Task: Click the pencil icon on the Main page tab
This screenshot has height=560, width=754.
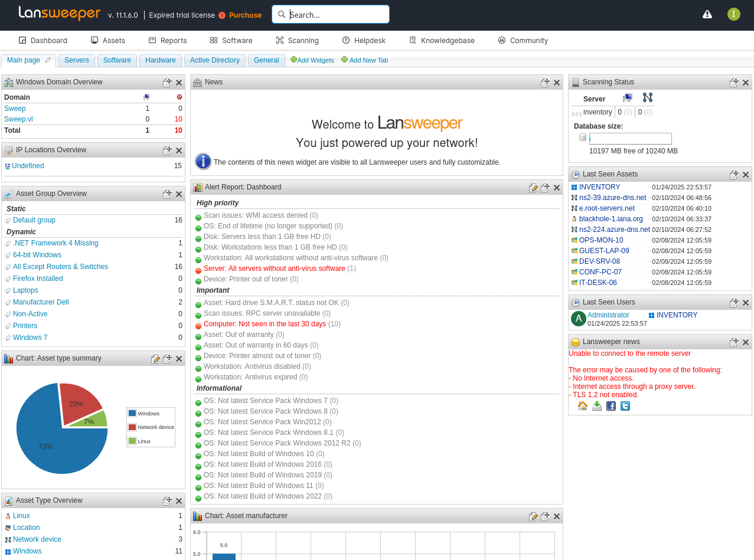Action: coord(48,60)
